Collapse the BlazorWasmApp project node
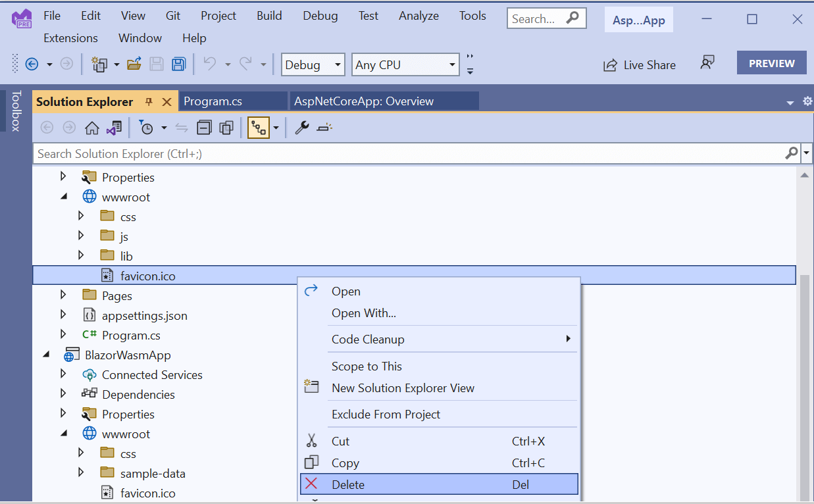814x504 pixels. tap(46, 355)
